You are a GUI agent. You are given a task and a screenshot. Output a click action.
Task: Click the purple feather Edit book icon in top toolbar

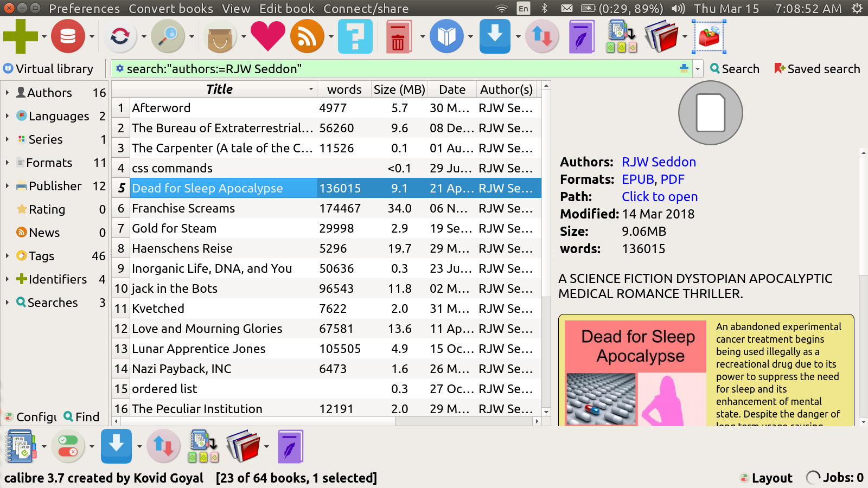coord(582,36)
